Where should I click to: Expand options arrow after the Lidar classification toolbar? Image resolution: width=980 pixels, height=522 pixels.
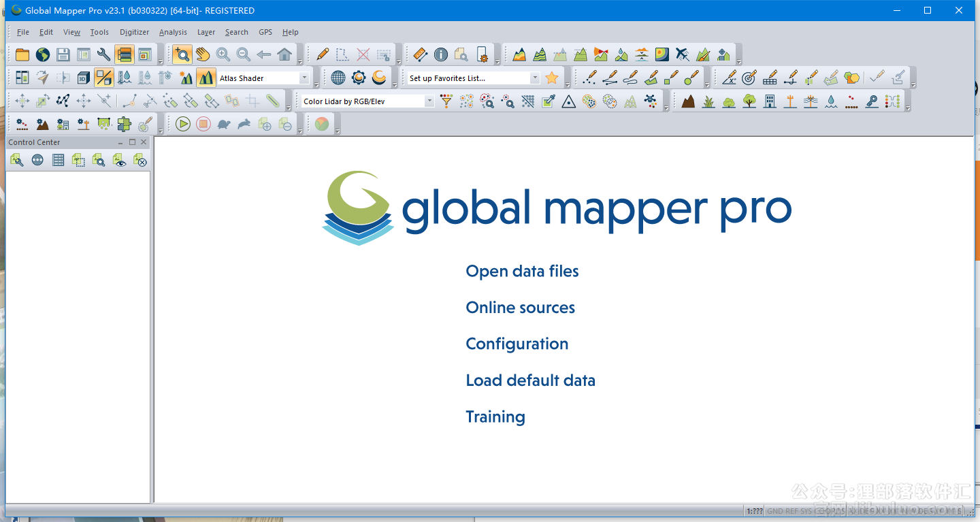(x=908, y=108)
